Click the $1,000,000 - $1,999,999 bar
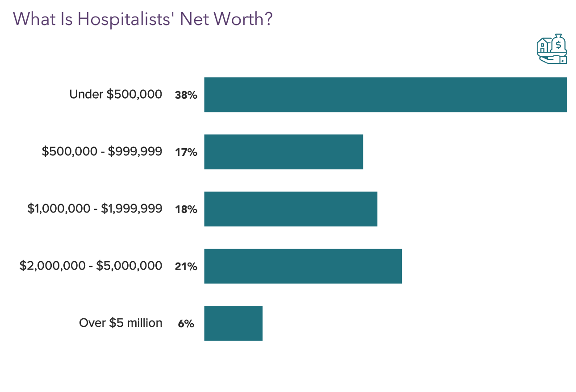 pyautogui.click(x=291, y=209)
